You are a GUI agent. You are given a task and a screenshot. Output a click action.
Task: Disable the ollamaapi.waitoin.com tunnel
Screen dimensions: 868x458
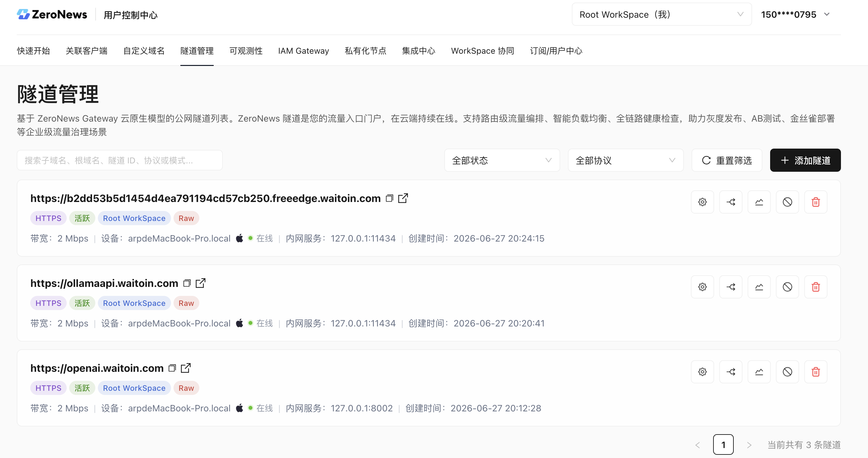[788, 287]
